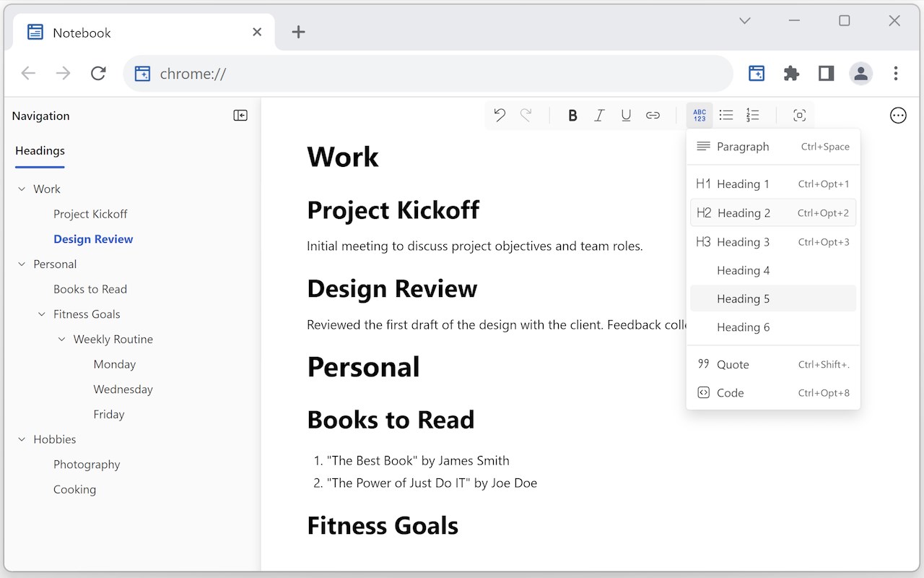
Task: Go to Books to Read in navigation
Action: 90,289
